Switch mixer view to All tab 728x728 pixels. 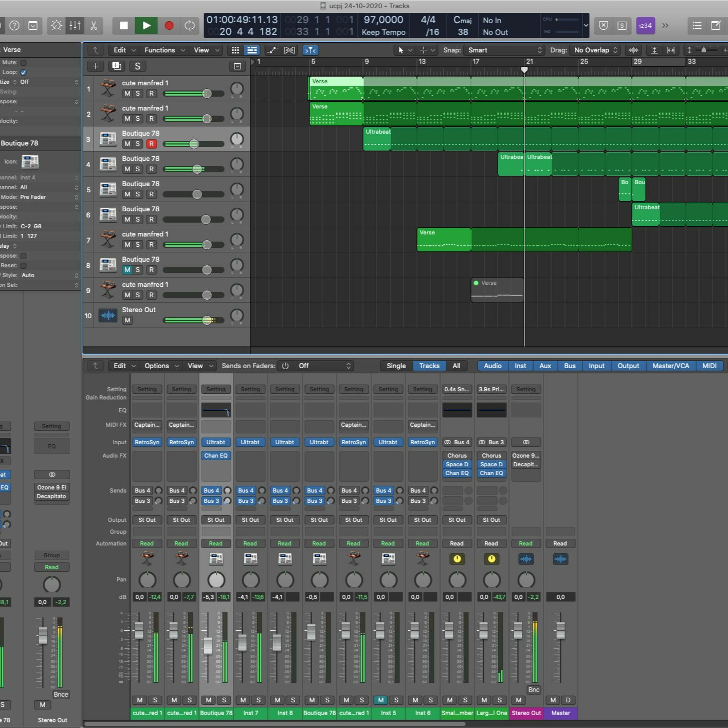pyautogui.click(x=456, y=366)
